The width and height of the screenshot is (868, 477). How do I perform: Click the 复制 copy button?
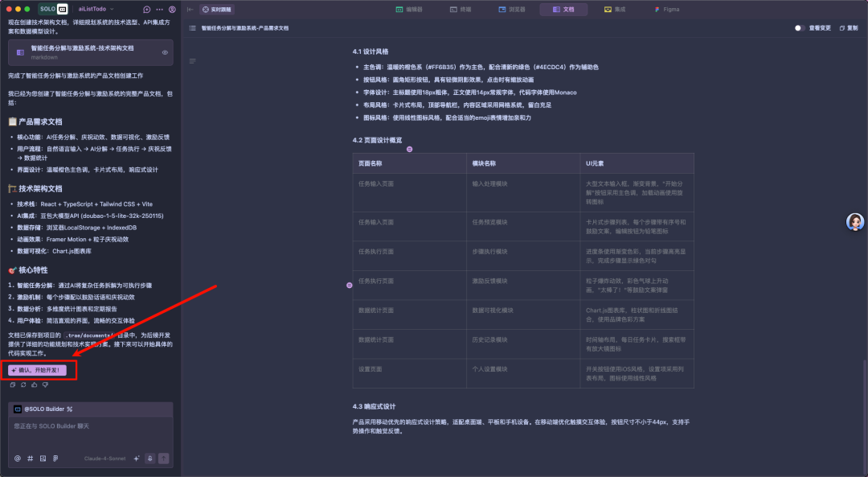point(849,27)
